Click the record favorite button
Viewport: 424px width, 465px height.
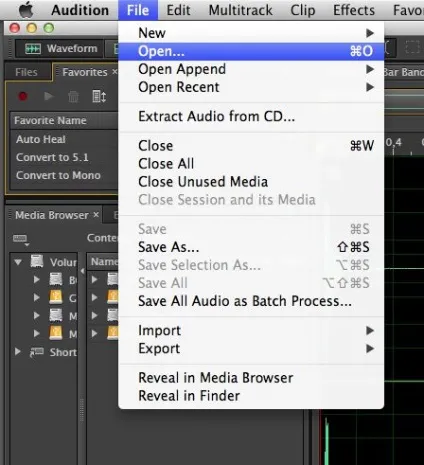(x=23, y=97)
